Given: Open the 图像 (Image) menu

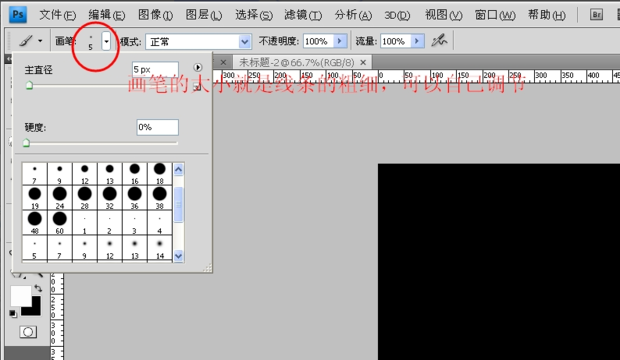Looking at the screenshot, I should click(x=155, y=15).
